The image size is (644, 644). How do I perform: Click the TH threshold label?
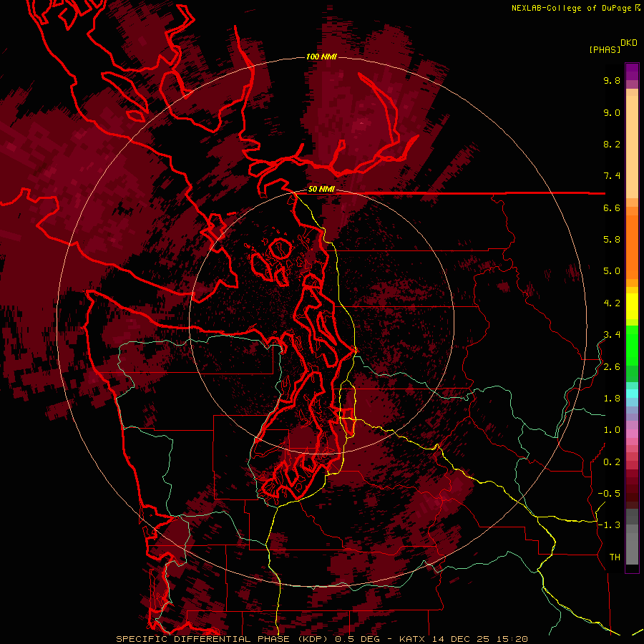[x=615, y=557]
